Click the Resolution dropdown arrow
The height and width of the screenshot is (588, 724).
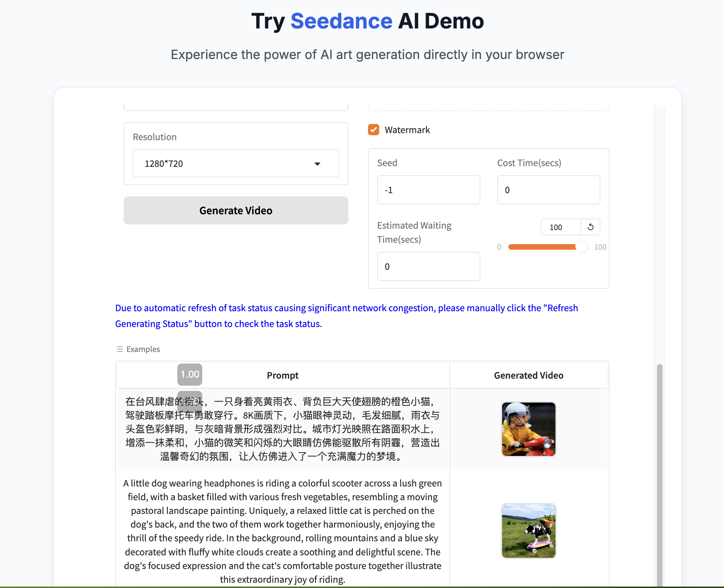coord(317,164)
